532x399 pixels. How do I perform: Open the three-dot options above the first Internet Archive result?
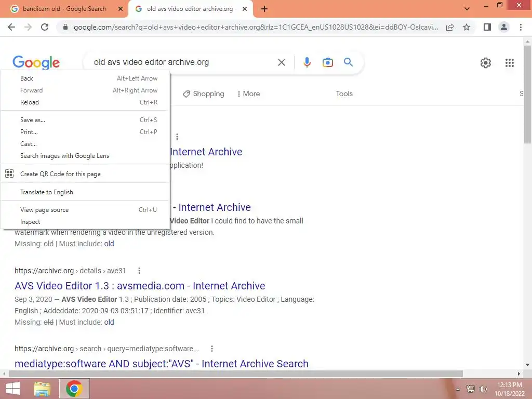[x=177, y=137]
